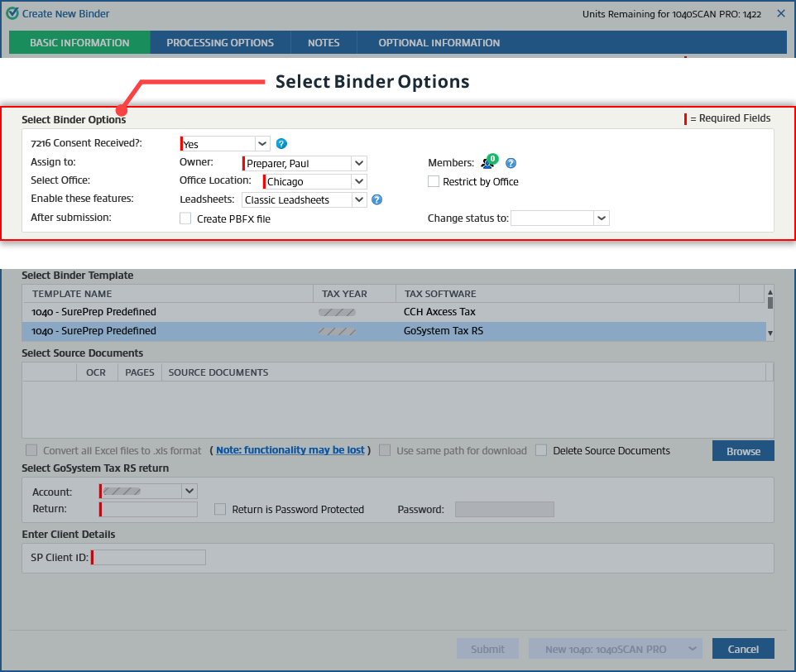Open the Members selection icon
This screenshot has width=796, height=672.
pos(487,163)
